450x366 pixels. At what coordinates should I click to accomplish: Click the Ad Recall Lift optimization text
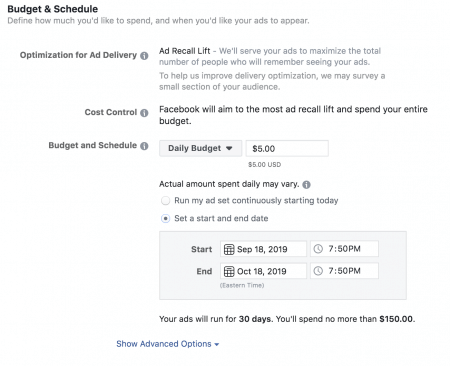coord(184,51)
